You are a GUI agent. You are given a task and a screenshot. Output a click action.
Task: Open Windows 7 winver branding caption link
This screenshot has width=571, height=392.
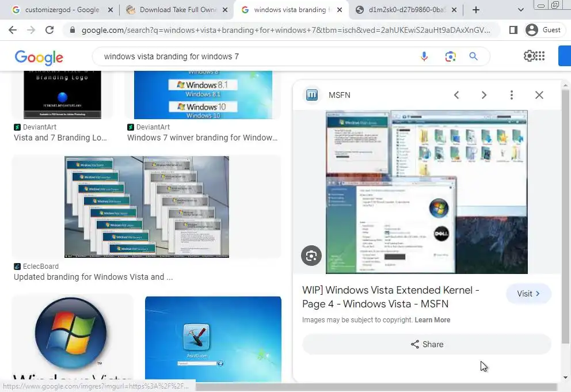tap(202, 138)
